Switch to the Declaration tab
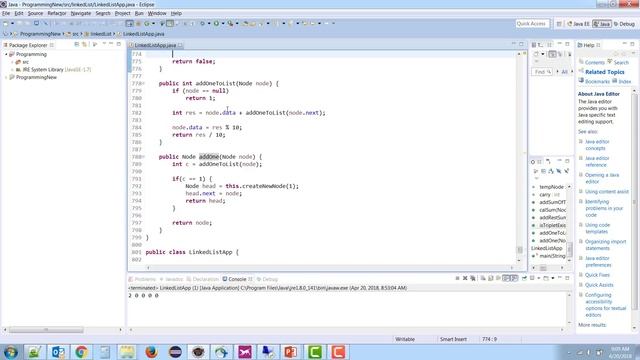Viewport: 640px width, 360px height. pyautogui.click(x=202, y=279)
